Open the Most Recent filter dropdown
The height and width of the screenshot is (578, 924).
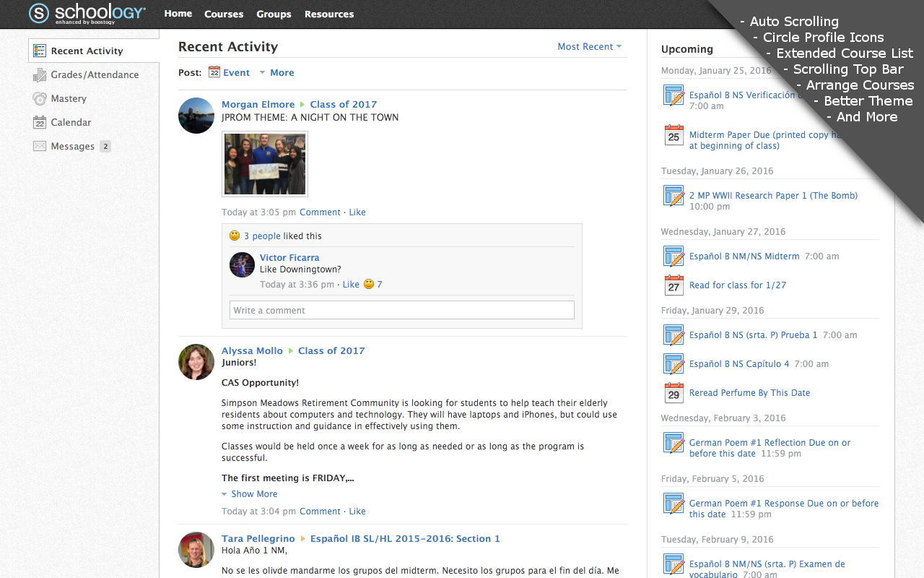[x=589, y=46]
